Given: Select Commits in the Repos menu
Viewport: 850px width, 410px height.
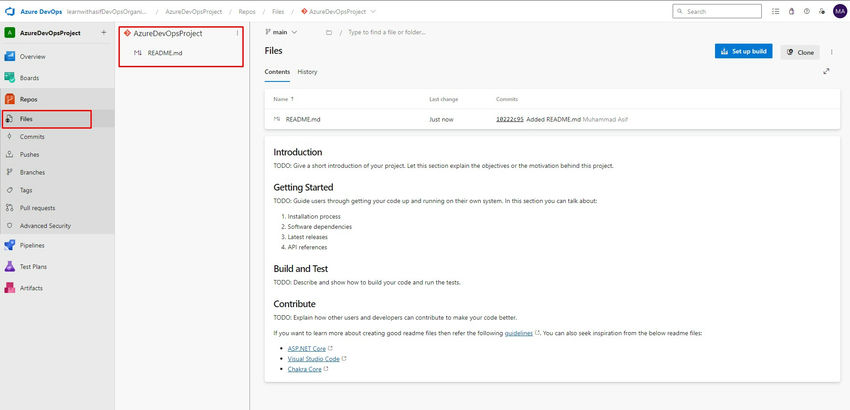Looking at the screenshot, I should pos(32,136).
